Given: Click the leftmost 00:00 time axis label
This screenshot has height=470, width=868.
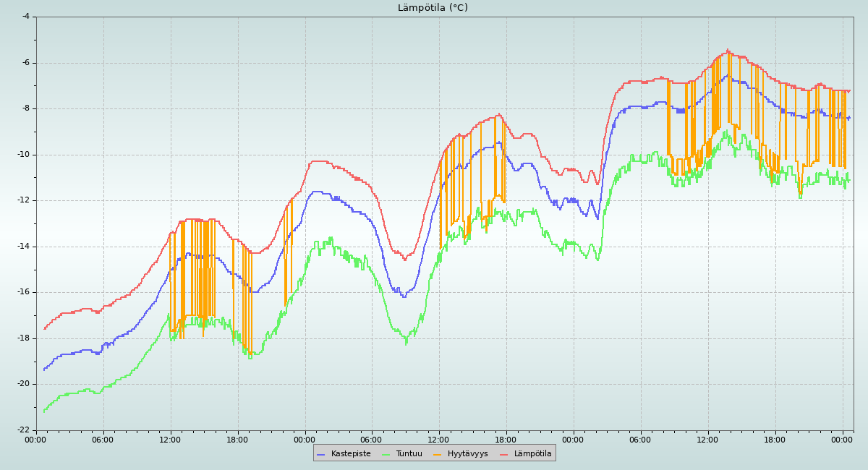Looking at the screenshot, I should click(x=36, y=439).
